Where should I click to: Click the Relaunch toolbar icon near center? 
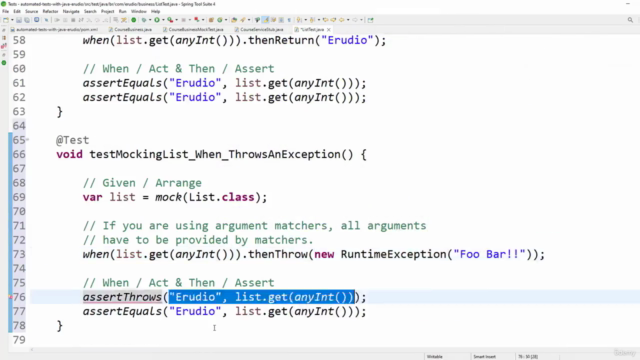pos(197,20)
